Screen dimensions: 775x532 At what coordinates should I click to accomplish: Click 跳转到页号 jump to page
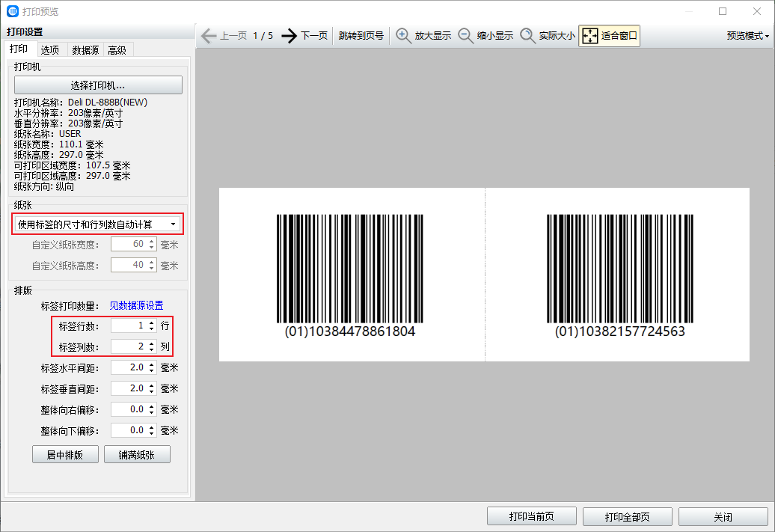361,36
